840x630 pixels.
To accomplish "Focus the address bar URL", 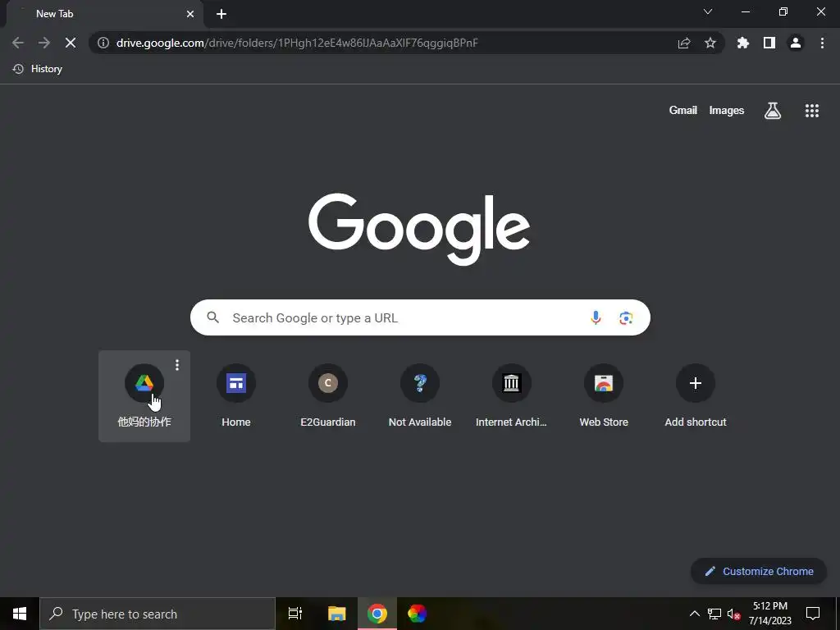I will 297,43.
